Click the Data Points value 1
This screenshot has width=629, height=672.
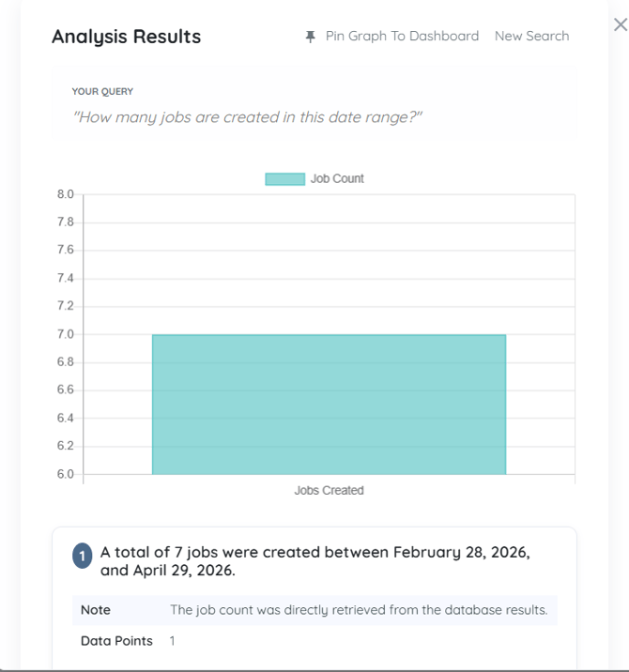(172, 641)
